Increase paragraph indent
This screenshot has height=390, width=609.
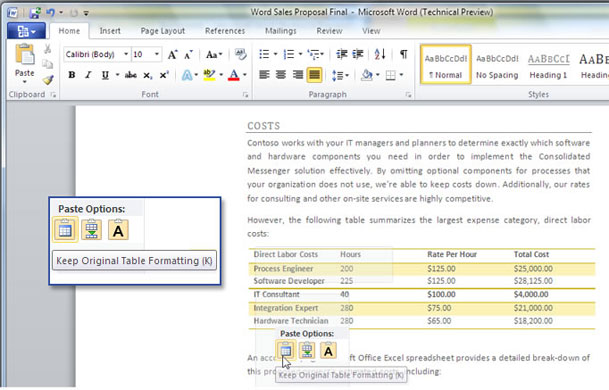point(358,54)
